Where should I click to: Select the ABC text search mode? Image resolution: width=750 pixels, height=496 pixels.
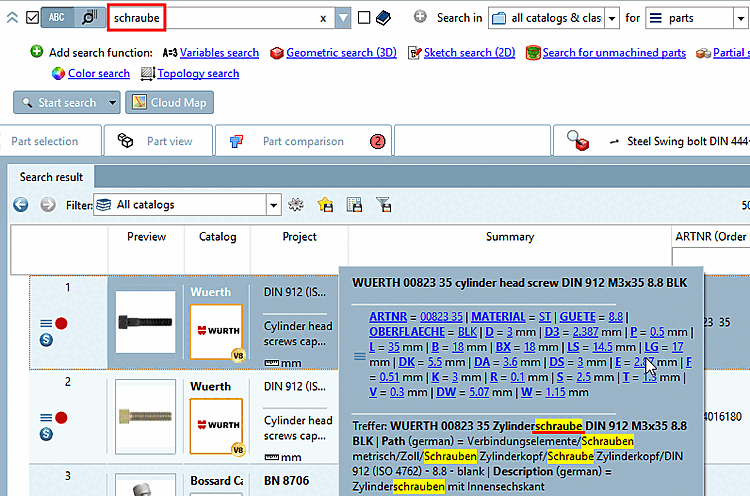tap(57, 18)
